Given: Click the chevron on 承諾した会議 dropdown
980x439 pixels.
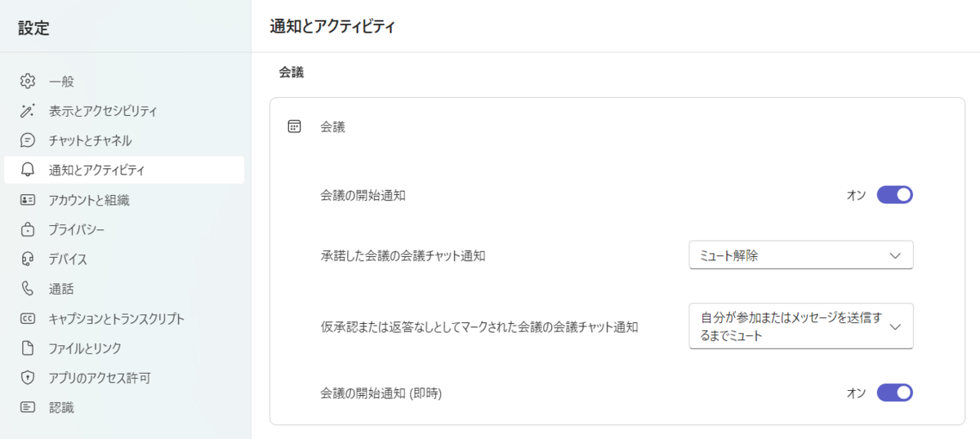Looking at the screenshot, I should click(x=895, y=255).
